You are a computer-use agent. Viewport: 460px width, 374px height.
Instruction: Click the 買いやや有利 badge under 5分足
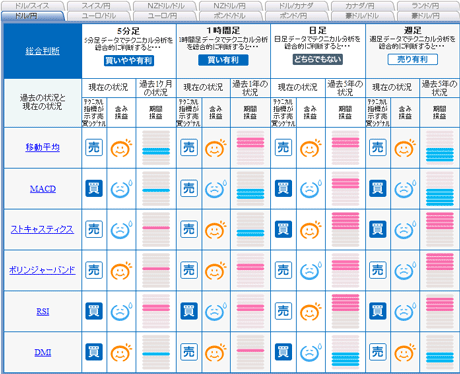(x=129, y=61)
